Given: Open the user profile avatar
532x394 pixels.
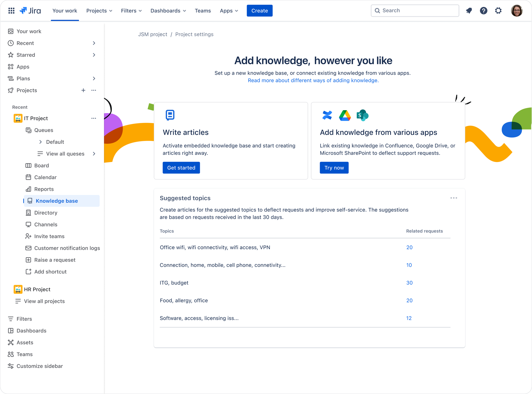Looking at the screenshot, I should tap(517, 11).
